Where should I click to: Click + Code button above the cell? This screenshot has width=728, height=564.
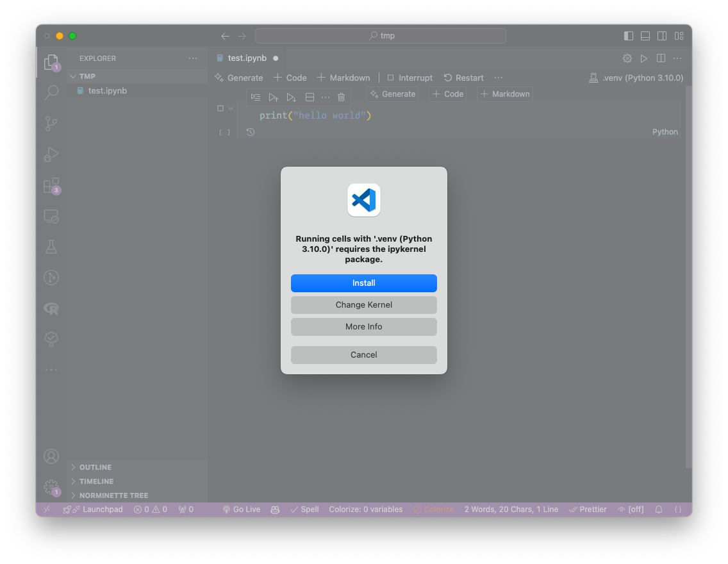448,94
